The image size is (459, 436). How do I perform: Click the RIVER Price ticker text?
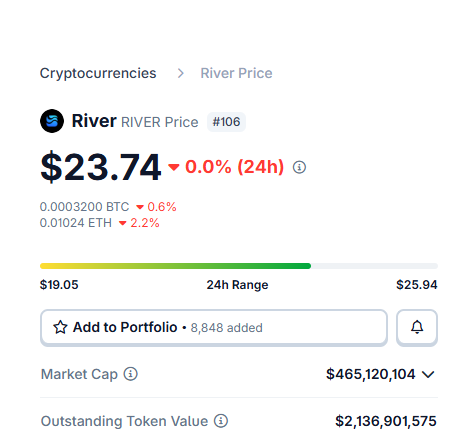pyautogui.click(x=160, y=122)
